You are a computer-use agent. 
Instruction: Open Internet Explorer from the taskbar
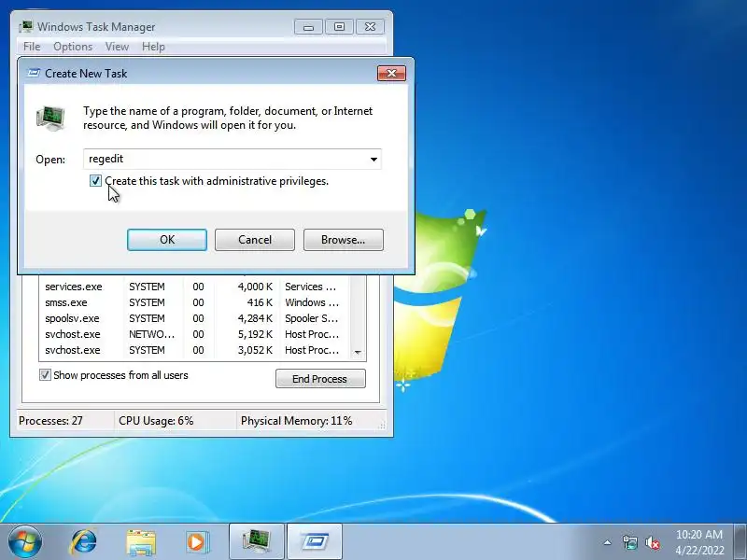[84, 541]
